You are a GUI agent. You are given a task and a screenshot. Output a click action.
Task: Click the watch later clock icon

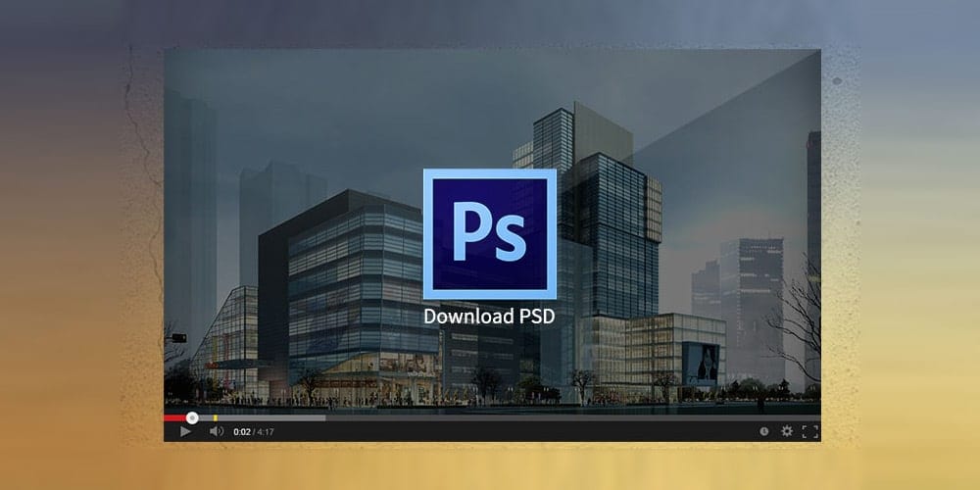click(763, 431)
